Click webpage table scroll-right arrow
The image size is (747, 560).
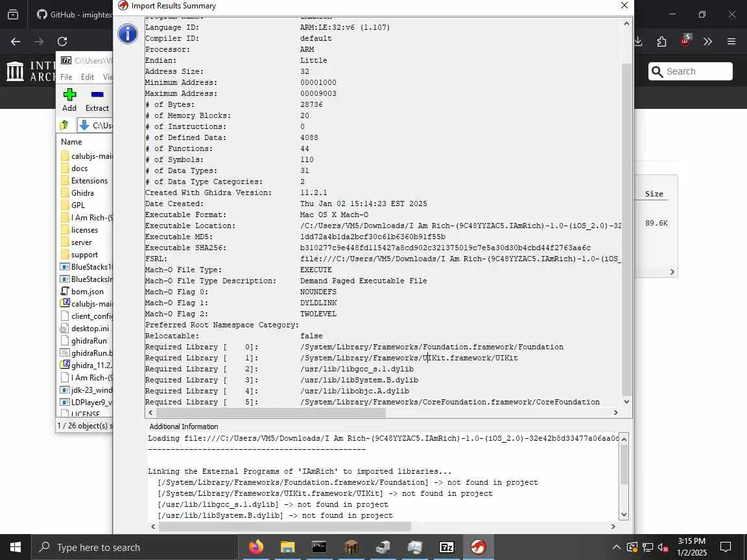coord(672,272)
